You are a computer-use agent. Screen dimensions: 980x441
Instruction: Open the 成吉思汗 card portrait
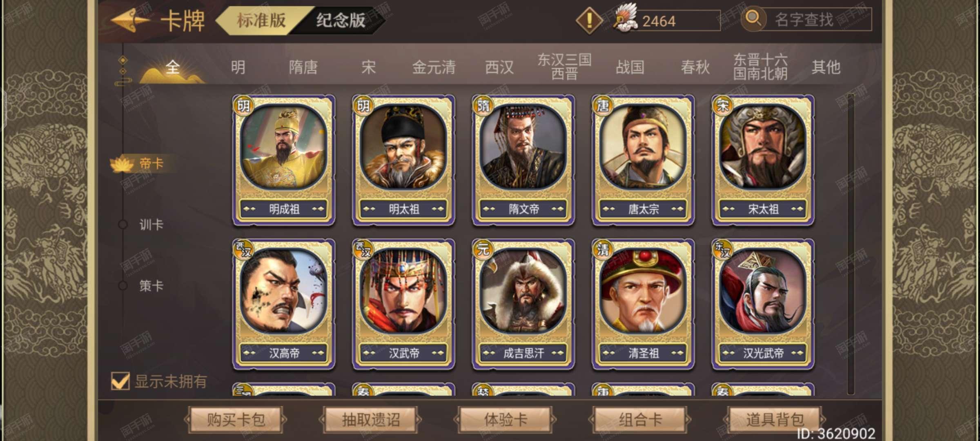pyautogui.click(x=523, y=291)
